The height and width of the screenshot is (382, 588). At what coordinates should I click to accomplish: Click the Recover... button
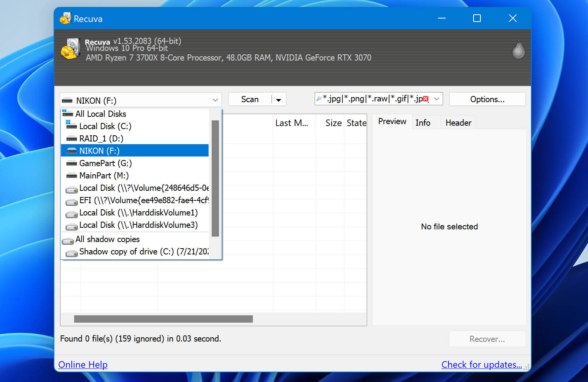(487, 339)
